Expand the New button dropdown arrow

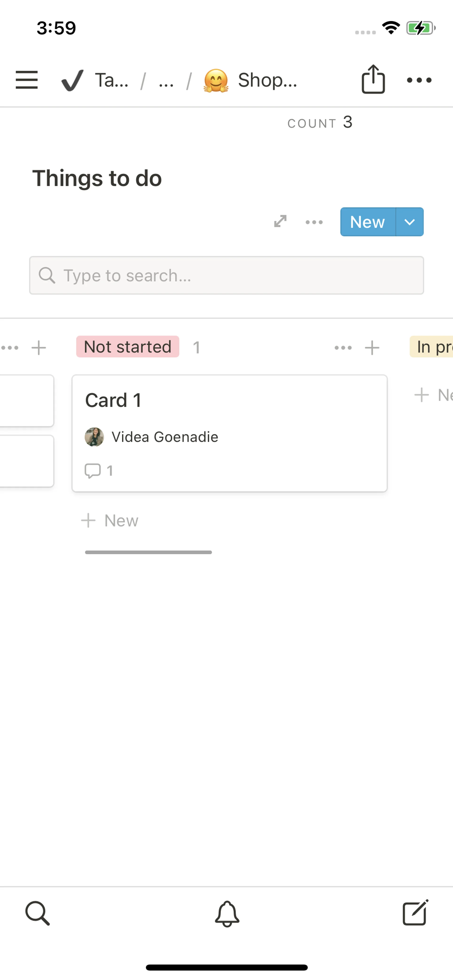coord(410,222)
